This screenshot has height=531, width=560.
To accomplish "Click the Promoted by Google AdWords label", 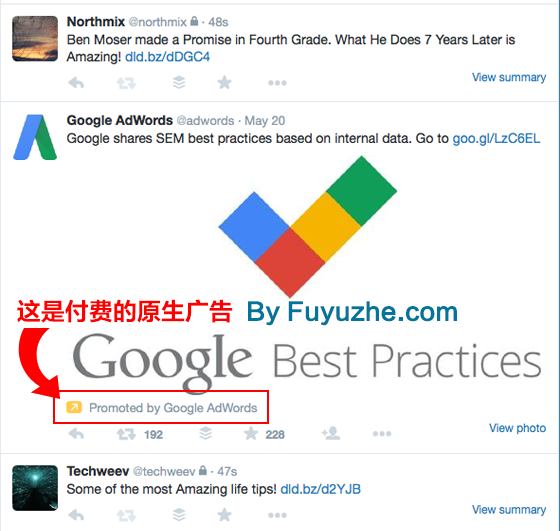I will coord(173,408).
